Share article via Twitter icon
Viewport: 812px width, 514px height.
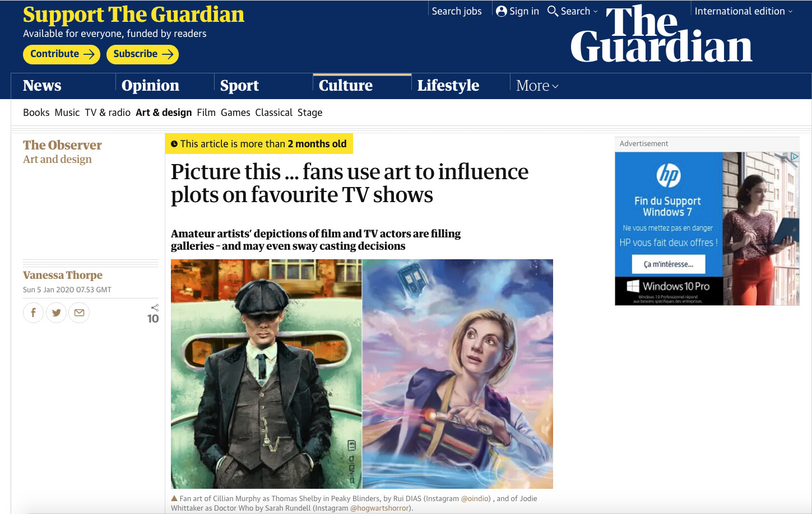click(x=56, y=312)
